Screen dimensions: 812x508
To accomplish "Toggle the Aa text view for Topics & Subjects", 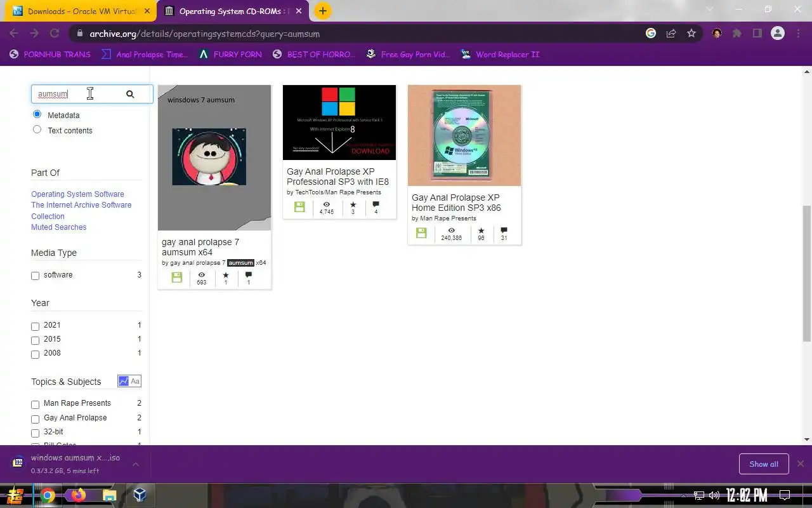I will click(x=135, y=381).
